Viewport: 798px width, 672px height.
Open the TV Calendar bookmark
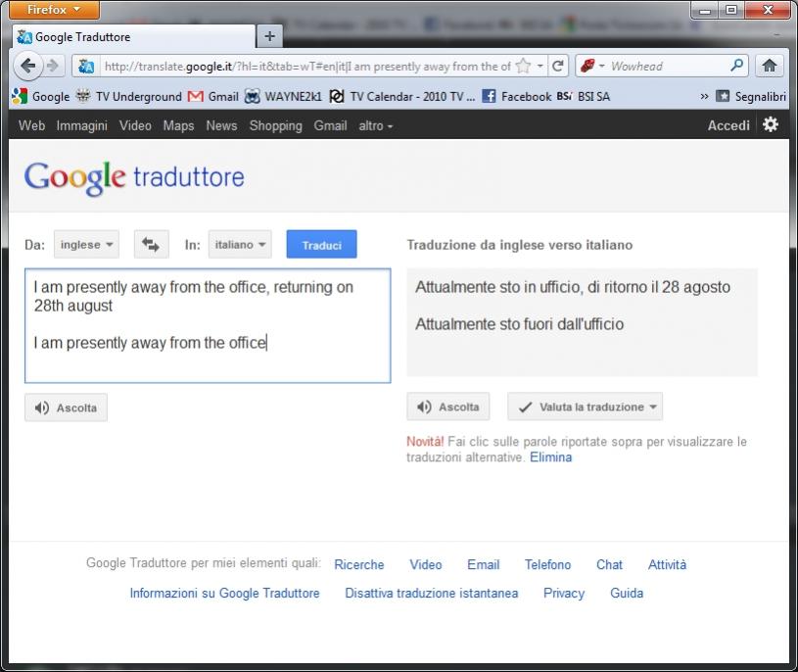[x=402, y=96]
